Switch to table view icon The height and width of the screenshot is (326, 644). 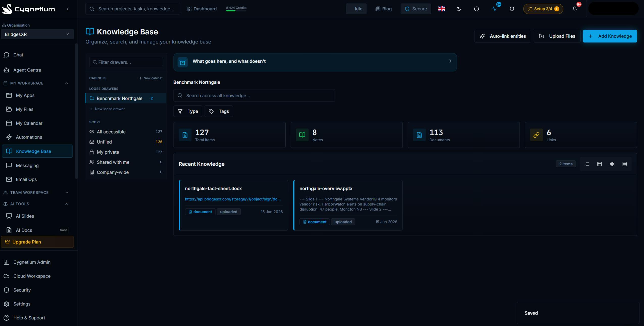[x=599, y=164]
